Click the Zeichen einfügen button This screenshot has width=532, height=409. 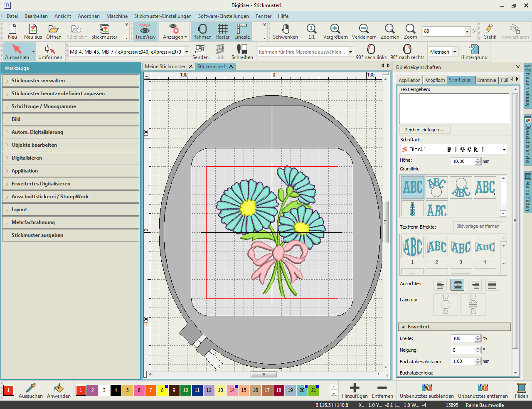pos(424,130)
